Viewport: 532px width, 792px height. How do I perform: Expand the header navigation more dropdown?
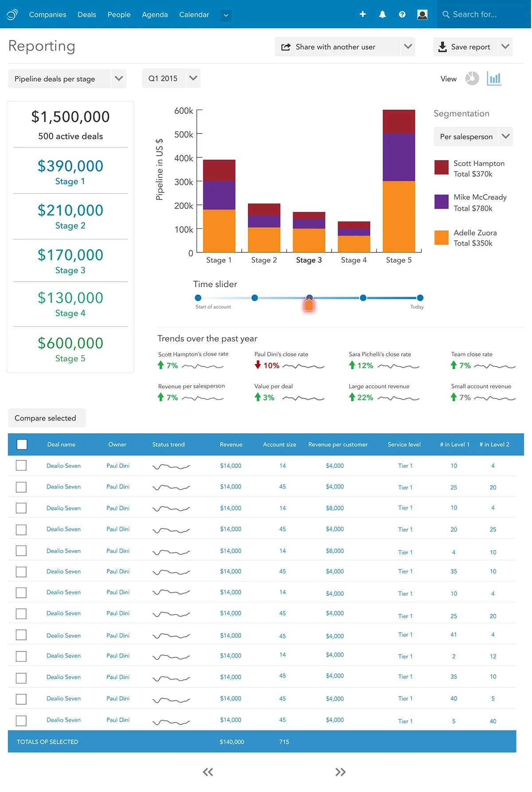pos(226,15)
